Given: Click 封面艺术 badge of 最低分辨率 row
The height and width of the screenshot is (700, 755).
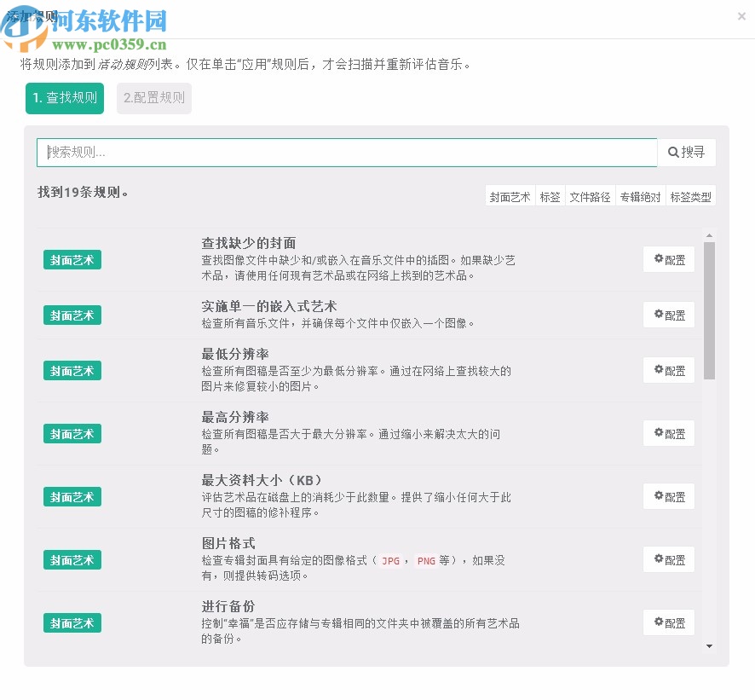Looking at the screenshot, I should pos(72,371).
